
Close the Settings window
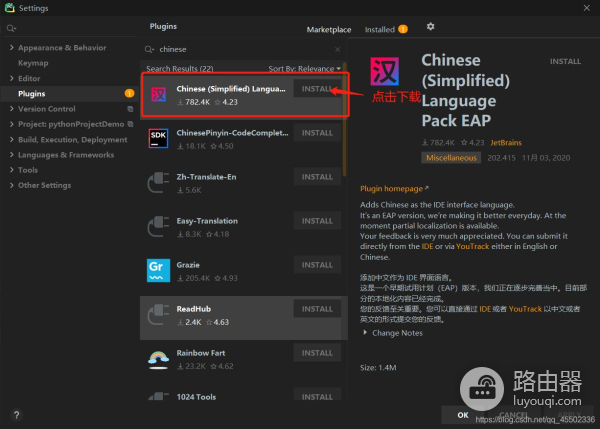pos(587,8)
